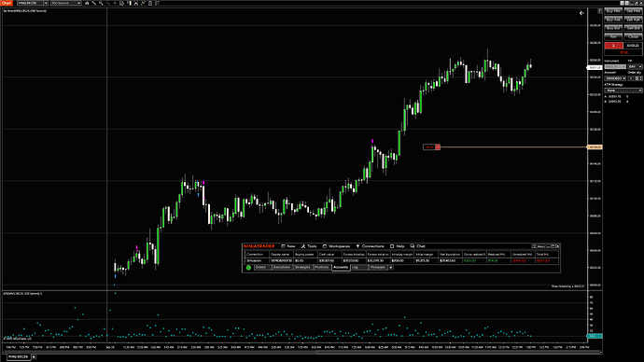The width and height of the screenshot is (644, 362).
Task: Increase order quantity with stepper arrow
Action: pos(641,77)
